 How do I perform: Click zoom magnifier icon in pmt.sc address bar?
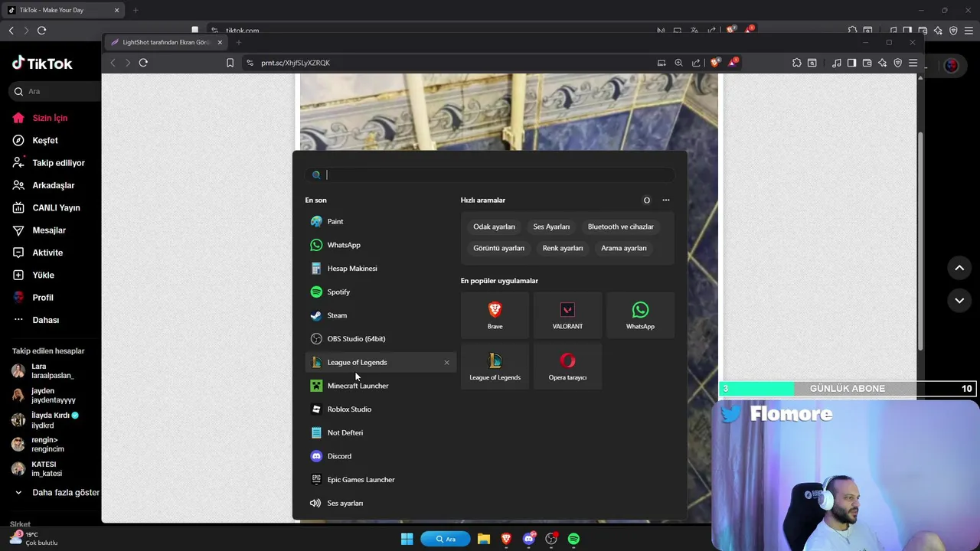[678, 63]
